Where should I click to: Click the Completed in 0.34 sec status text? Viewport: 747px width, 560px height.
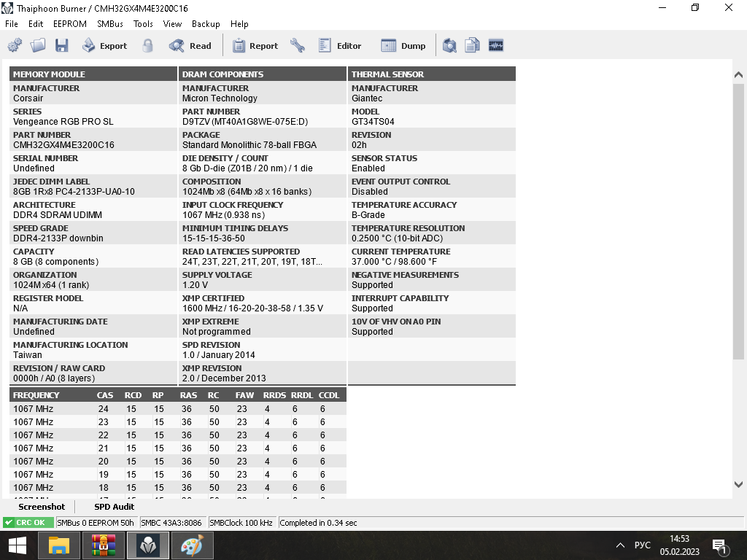click(x=318, y=522)
